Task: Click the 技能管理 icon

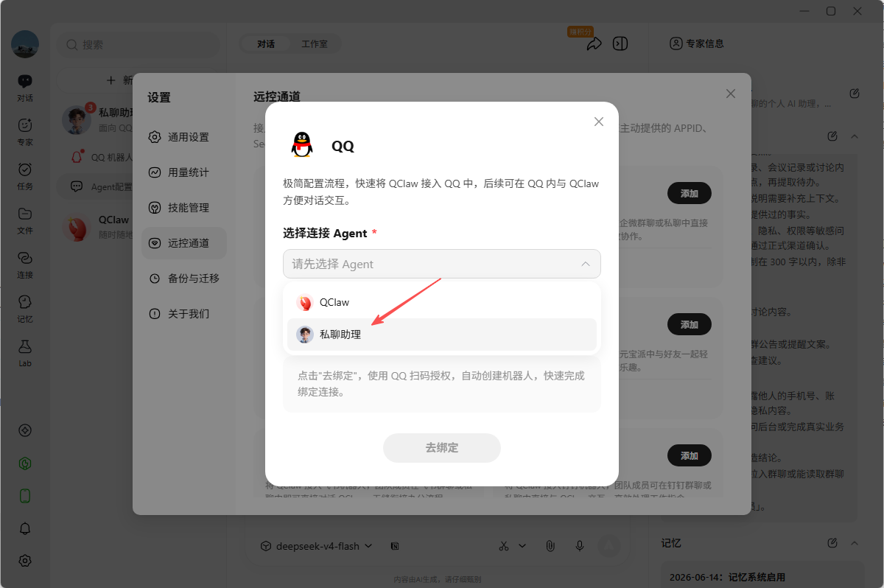Action: pos(155,208)
